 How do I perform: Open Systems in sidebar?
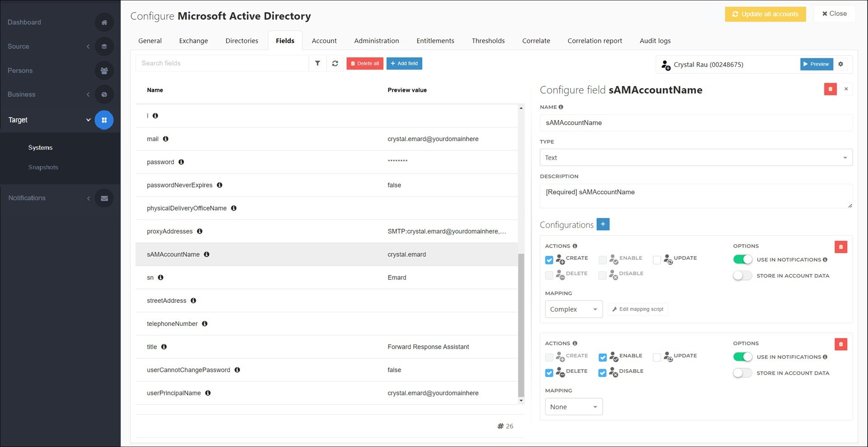click(x=40, y=148)
